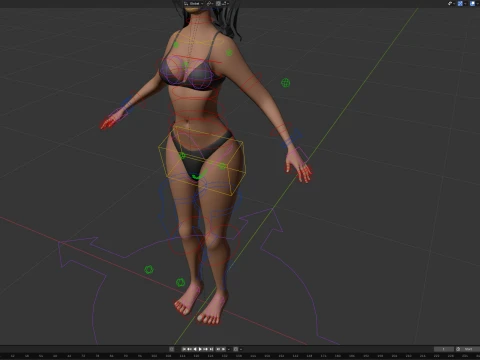Jump to the end frame in timeline
480x360 pixels.
(x=211, y=349)
